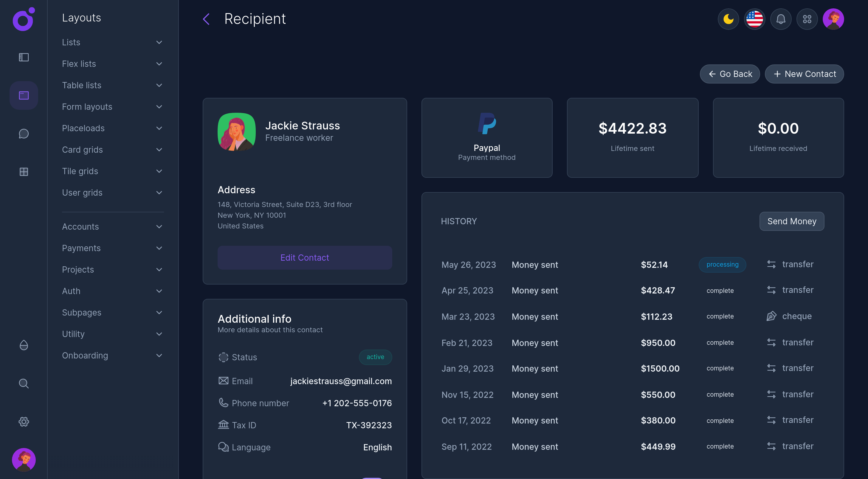Viewport: 868px width, 479px height.
Task: Open notifications via the bell icon
Action: (781, 19)
